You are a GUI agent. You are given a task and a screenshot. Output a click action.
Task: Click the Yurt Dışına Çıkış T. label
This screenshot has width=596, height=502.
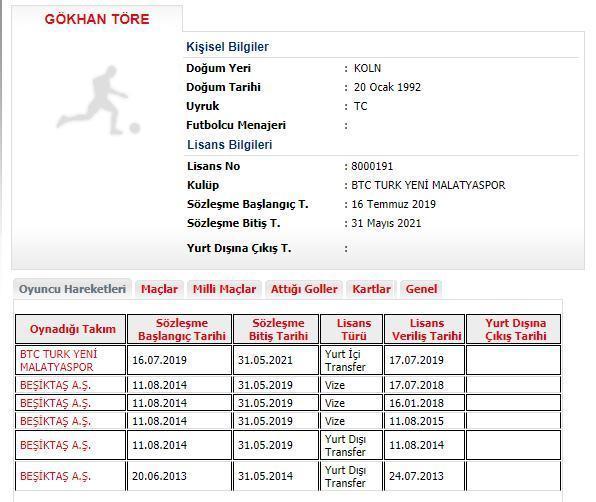coord(239,248)
